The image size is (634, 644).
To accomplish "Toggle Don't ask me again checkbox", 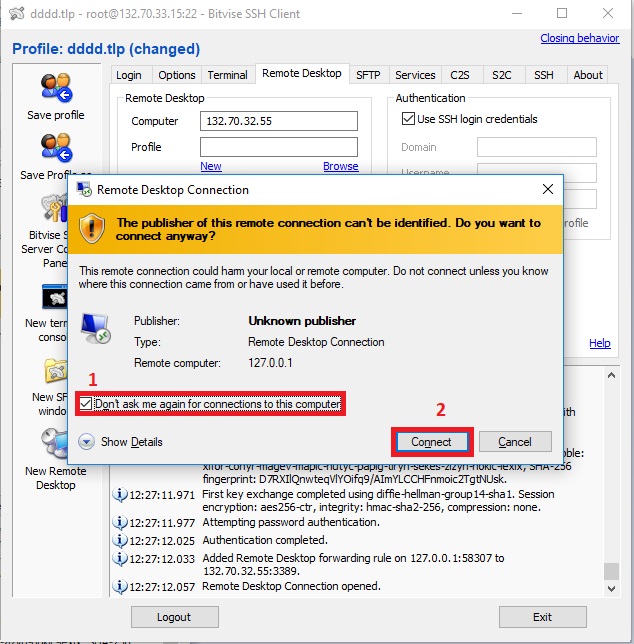I will click(86, 404).
